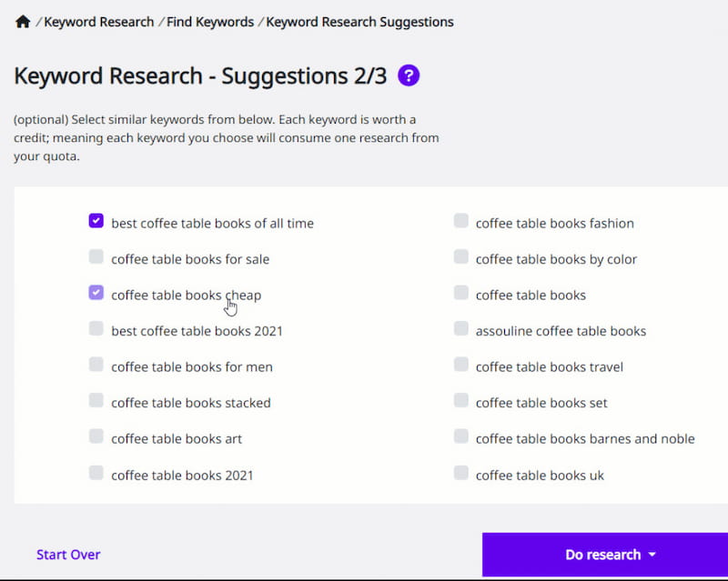Click Start Over link
The height and width of the screenshot is (581, 728).
(x=68, y=555)
